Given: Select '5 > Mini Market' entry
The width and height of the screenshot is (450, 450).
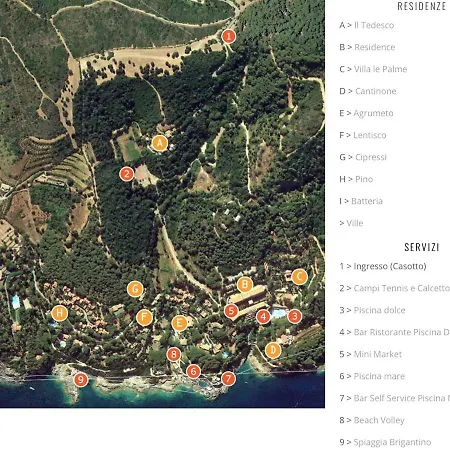Looking at the screenshot, I should coord(371,354).
